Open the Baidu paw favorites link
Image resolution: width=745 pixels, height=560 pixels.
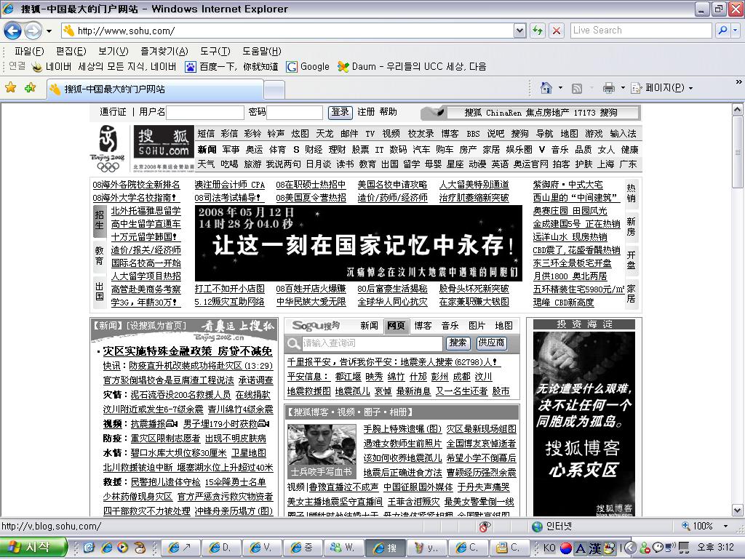tap(231, 66)
